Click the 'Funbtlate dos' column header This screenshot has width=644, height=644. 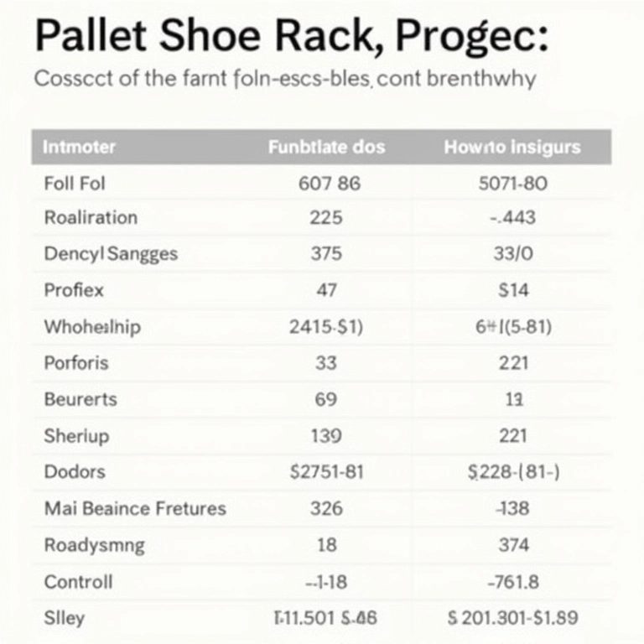coord(326,148)
